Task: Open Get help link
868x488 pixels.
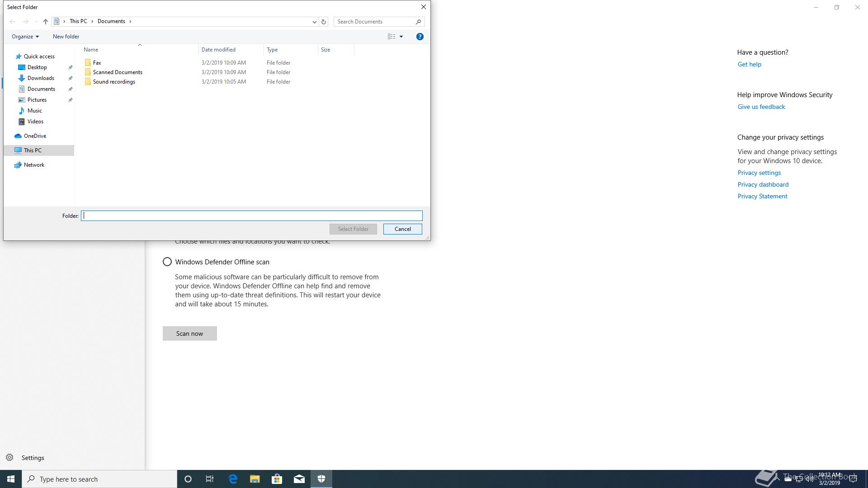Action: point(750,64)
